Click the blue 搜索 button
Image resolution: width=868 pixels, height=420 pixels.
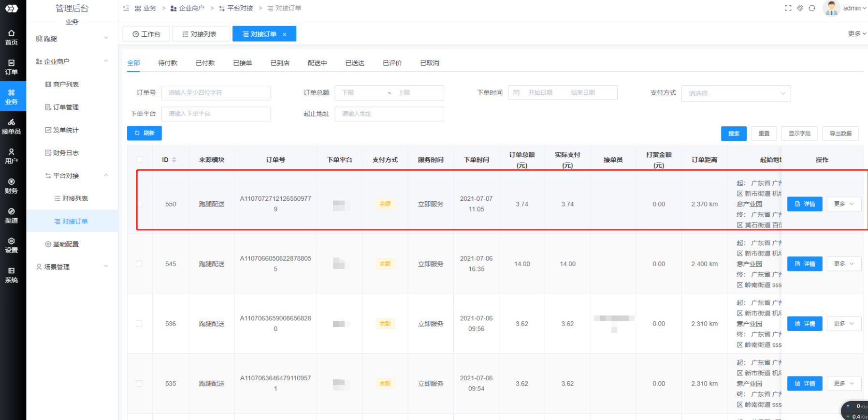coord(733,134)
